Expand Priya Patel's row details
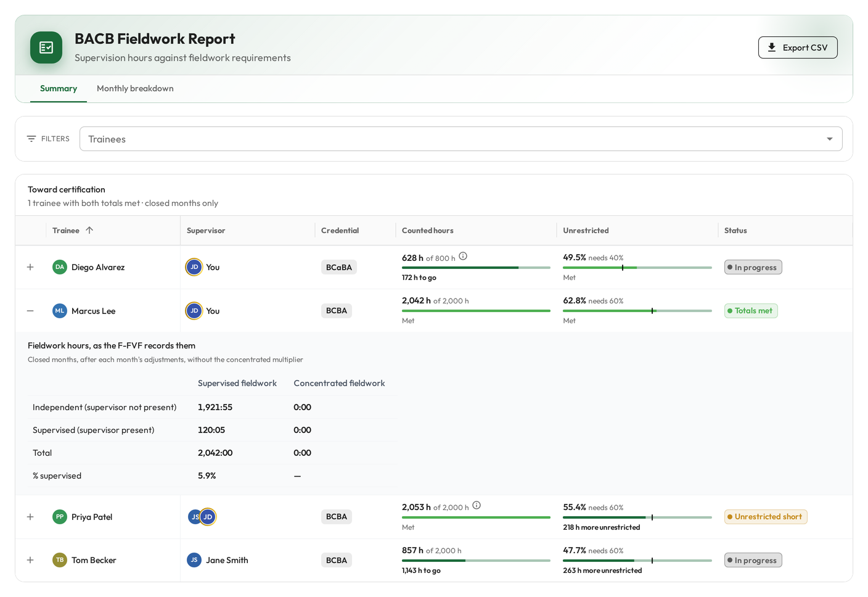868x597 pixels. point(30,517)
